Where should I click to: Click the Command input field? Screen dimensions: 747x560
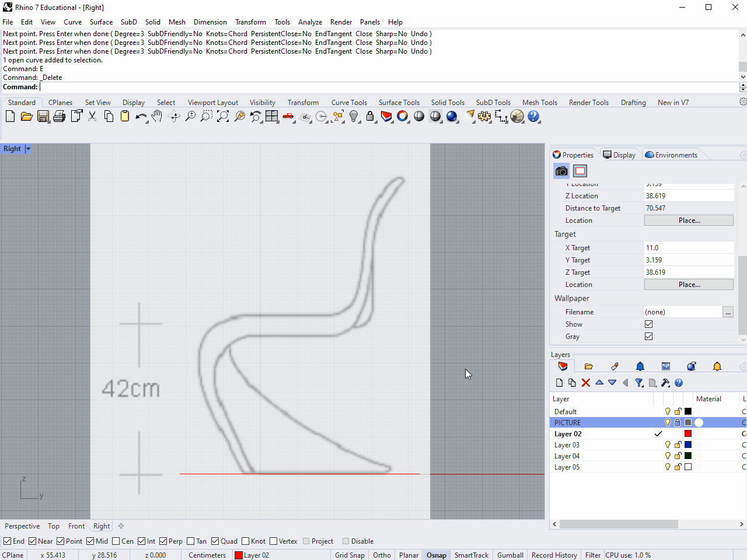point(388,87)
